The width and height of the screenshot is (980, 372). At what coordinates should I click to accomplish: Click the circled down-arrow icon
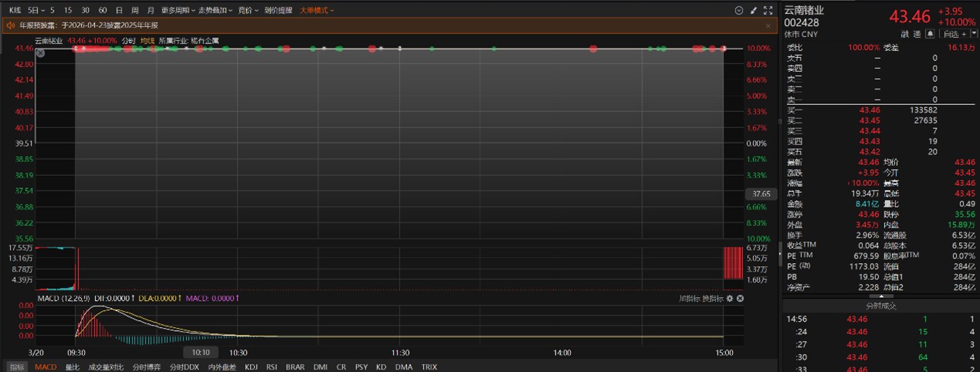[x=739, y=10]
